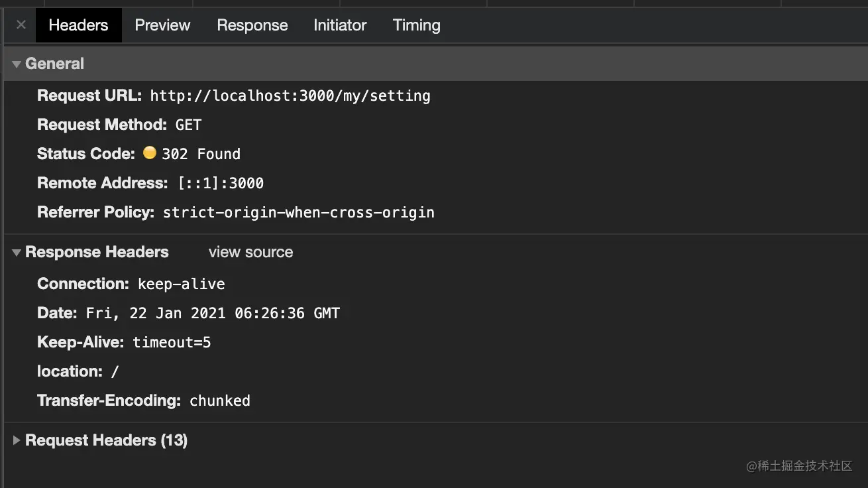Expand the Request Headers (13) section
The height and width of the screenshot is (488, 868).
pos(17,440)
